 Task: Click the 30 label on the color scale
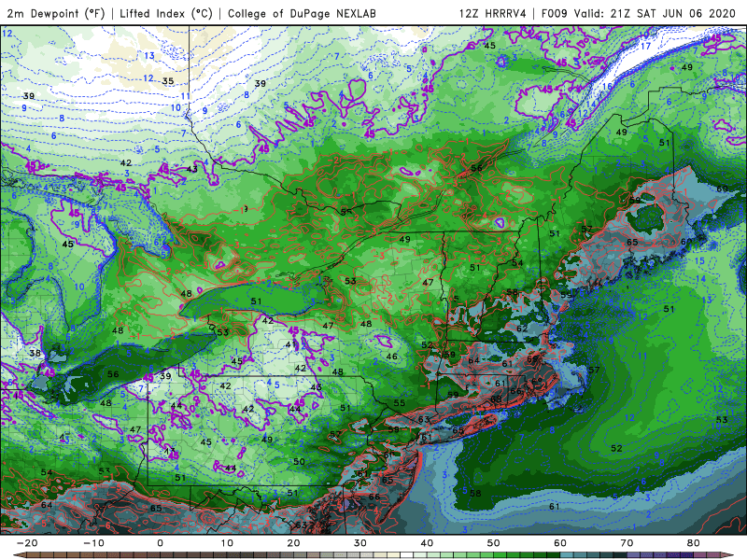coord(360,543)
